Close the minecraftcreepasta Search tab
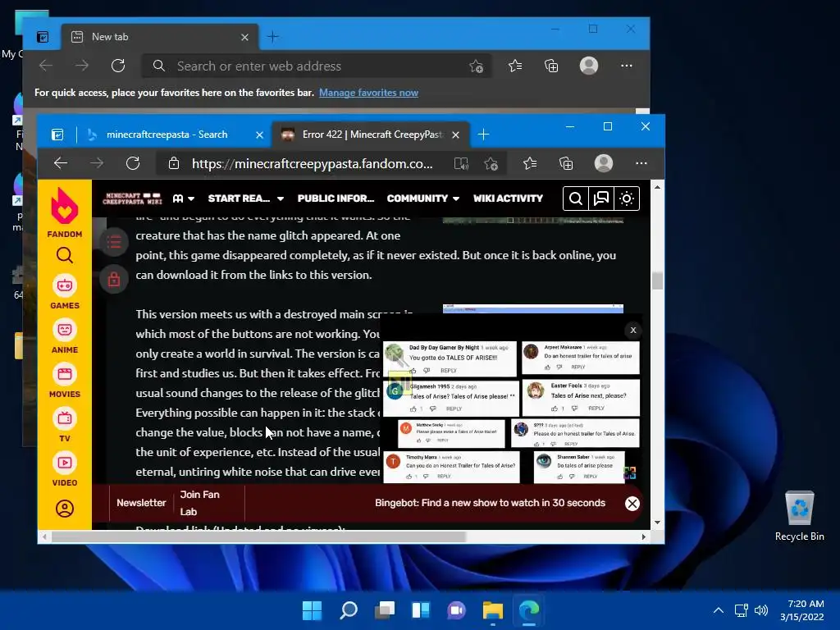The height and width of the screenshot is (630, 840). [259, 135]
